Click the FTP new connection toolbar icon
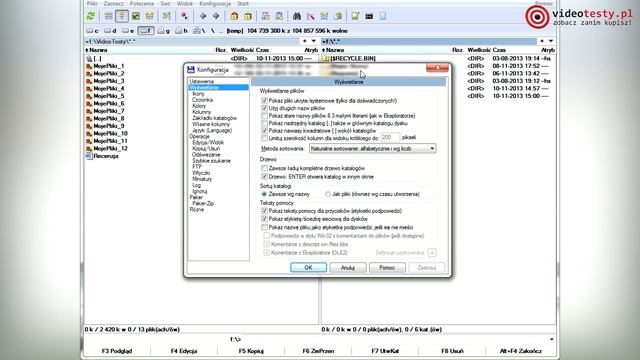640x360 pixels. pos(279,16)
